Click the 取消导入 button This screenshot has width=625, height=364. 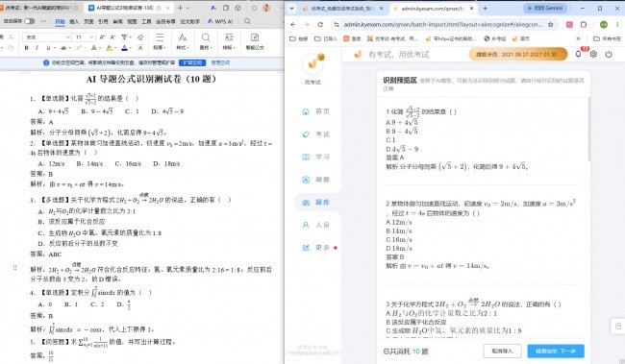click(502, 352)
